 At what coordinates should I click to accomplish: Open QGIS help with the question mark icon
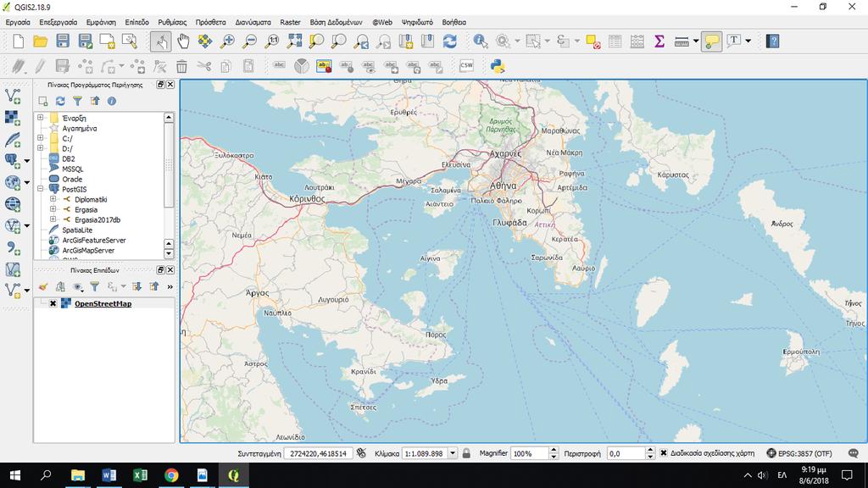pos(772,42)
